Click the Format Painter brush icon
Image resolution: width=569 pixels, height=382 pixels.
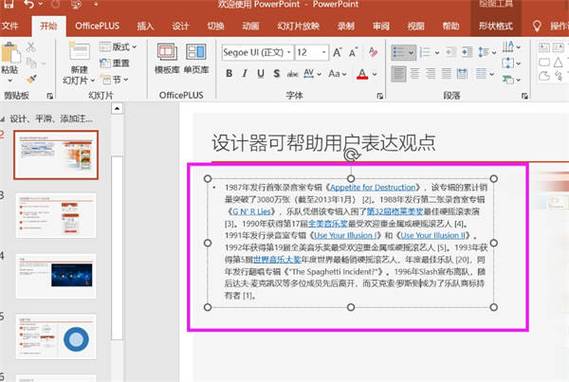(31, 78)
